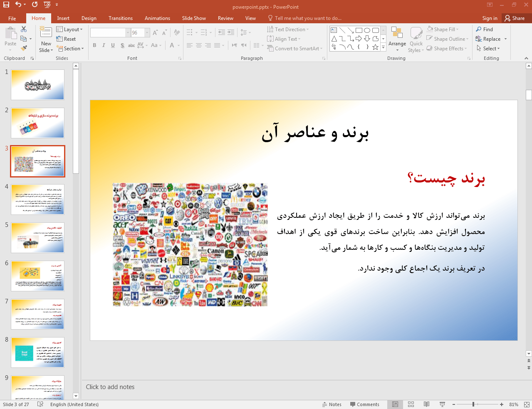Image resolution: width=532 pixels, height=409 pixels.
Task: Open the font size dropdown
Action: pyautogui.click(x=147, y=32)
